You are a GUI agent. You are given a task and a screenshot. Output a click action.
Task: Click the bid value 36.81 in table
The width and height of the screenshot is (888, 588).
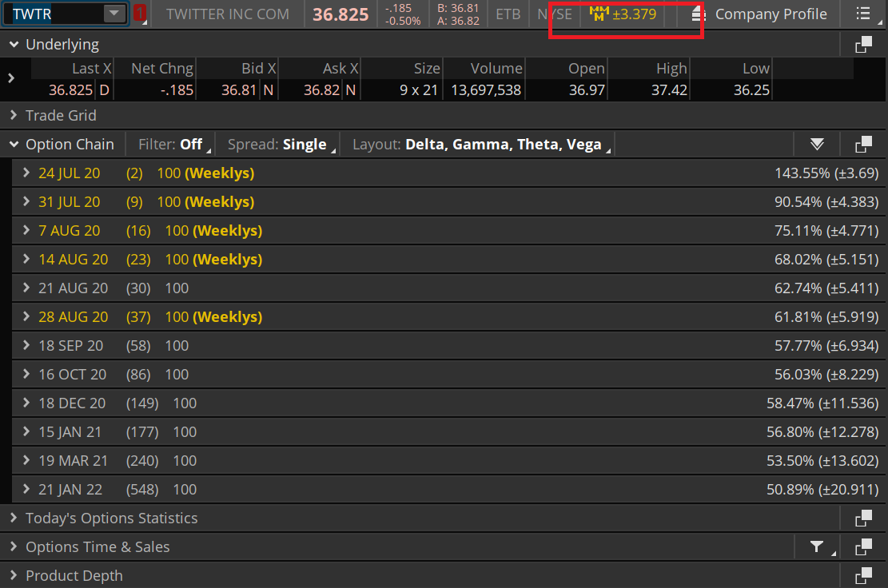239,90
